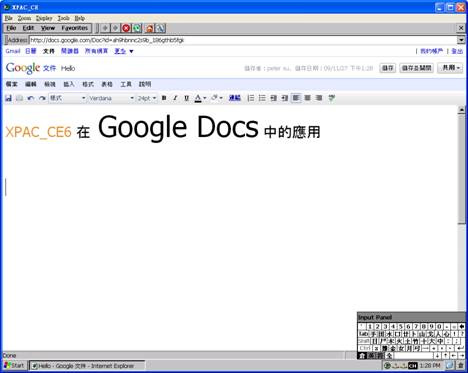
Task: Toggle bold formatting
Action: [x=164, y=98]
